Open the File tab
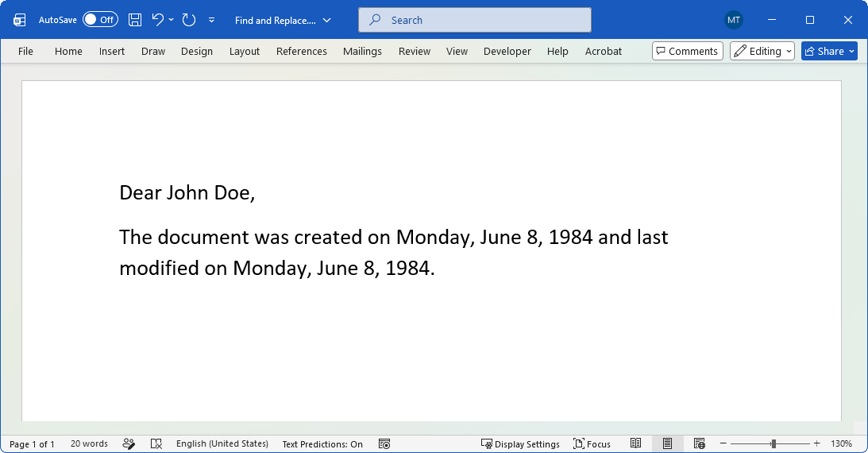The height and width of the screenshot is (453, 868). tap(25, 51)
